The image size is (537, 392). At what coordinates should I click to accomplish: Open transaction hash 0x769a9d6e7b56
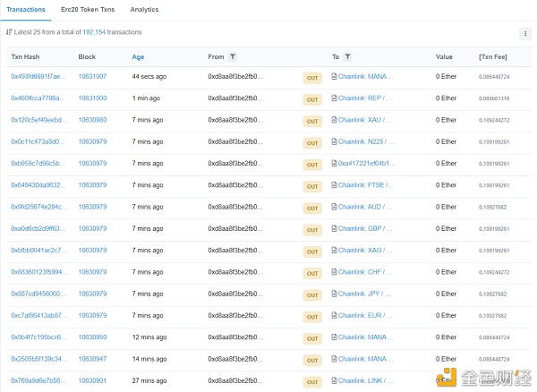38,380
